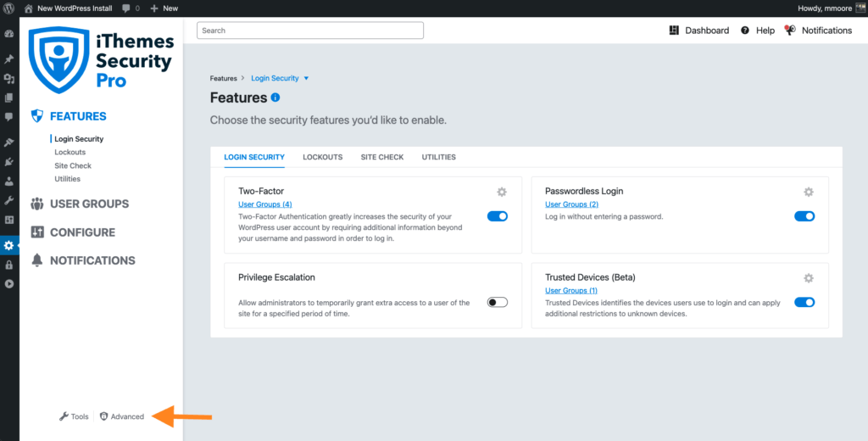
Task: Click the home icon for New WordPress Install
Action: tap(28, 8)
